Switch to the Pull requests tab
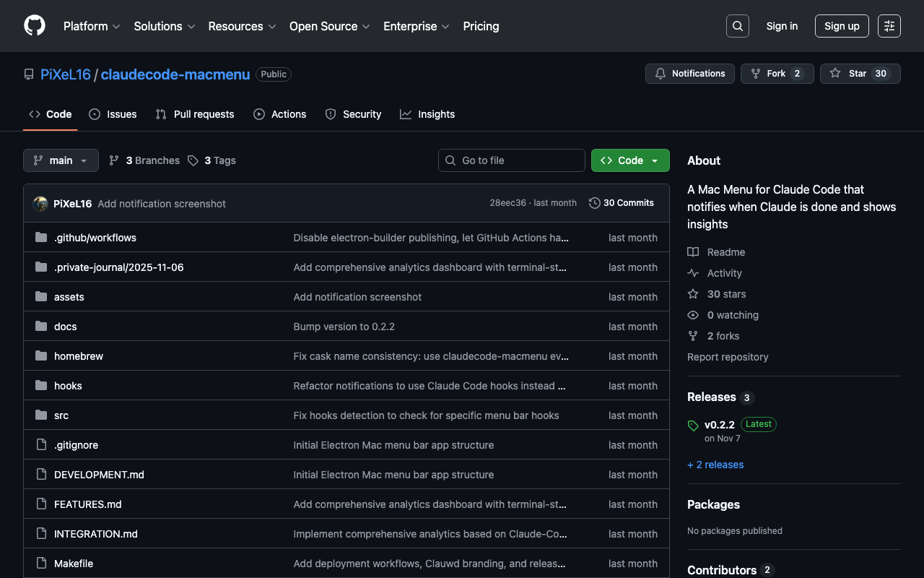 coord(195,114)
